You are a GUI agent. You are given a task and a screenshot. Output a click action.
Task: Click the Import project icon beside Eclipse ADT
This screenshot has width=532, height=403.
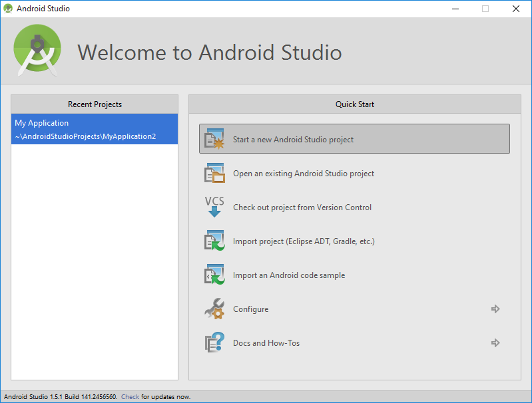[x=214, y=241]
